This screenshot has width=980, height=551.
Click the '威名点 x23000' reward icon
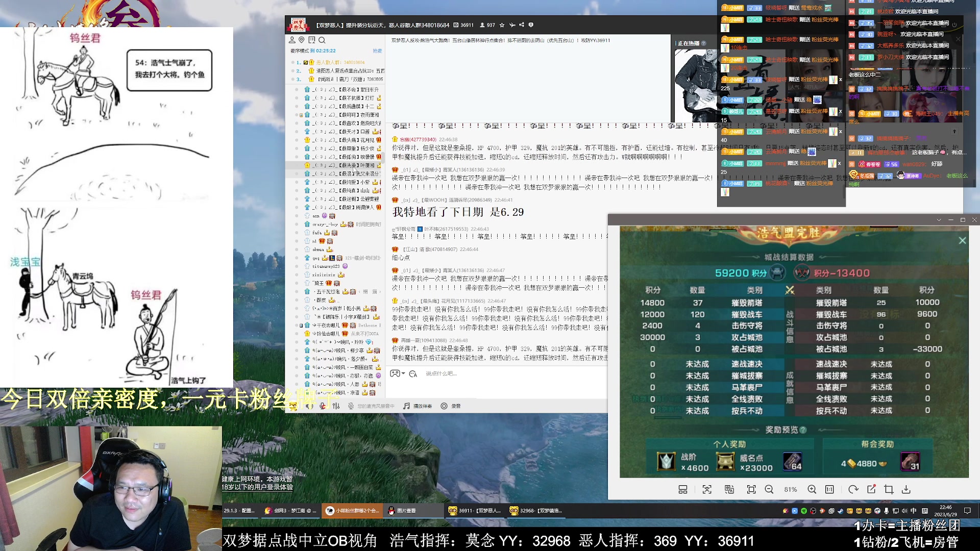coord(725,461)
